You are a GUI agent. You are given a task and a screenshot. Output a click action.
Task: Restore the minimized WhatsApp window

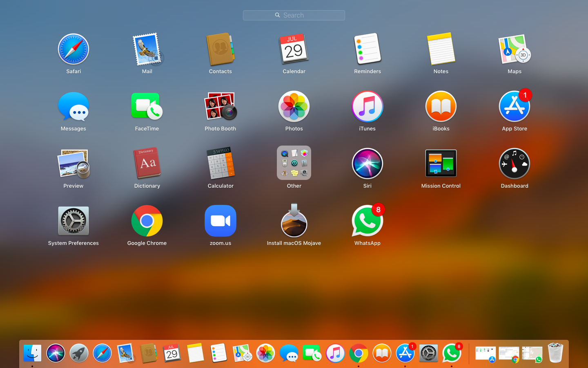pyautogui.click(x=532, y=354)
